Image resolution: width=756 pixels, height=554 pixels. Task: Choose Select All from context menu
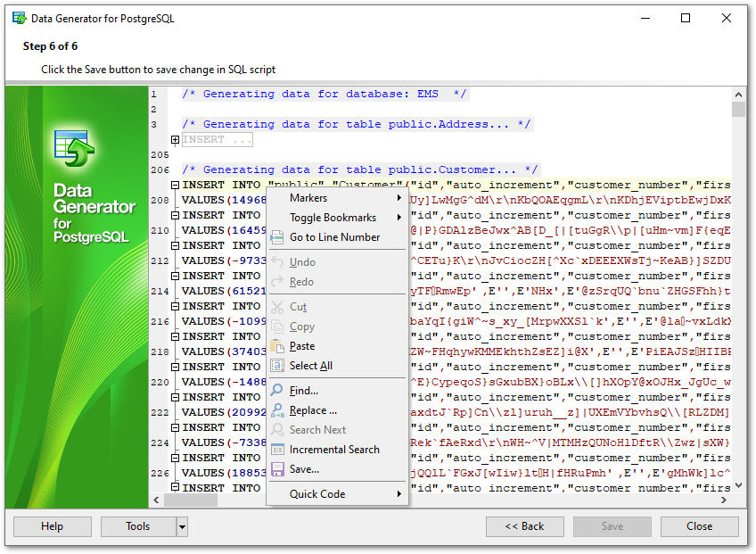click(x=338, y=366)
